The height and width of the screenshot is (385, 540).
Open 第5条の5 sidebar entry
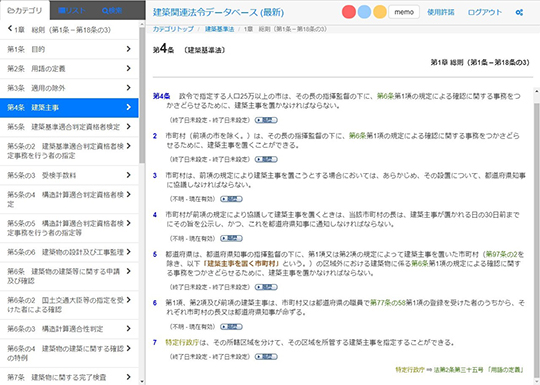(x=69, y=228)
